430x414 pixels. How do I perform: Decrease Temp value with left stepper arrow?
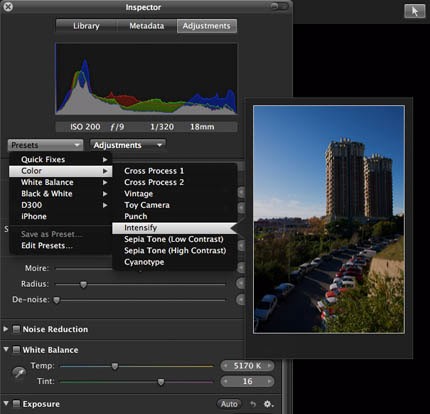(x=226, y=366)
